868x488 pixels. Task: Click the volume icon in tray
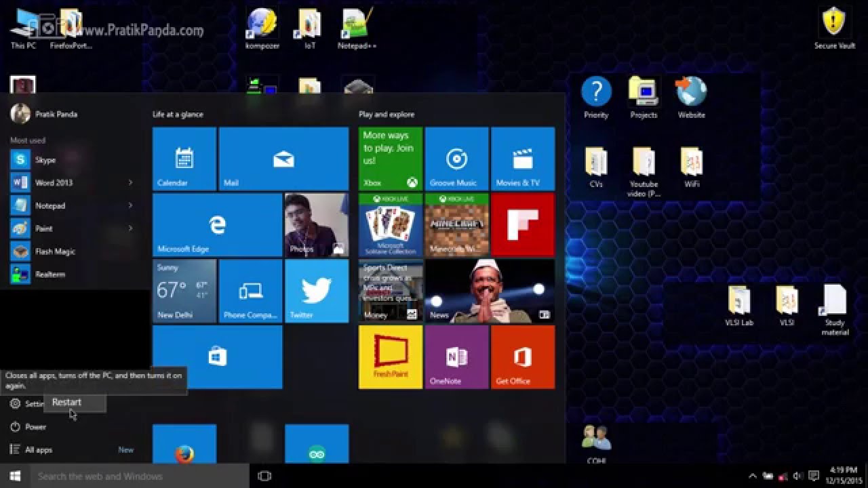(x=798, y=476)
